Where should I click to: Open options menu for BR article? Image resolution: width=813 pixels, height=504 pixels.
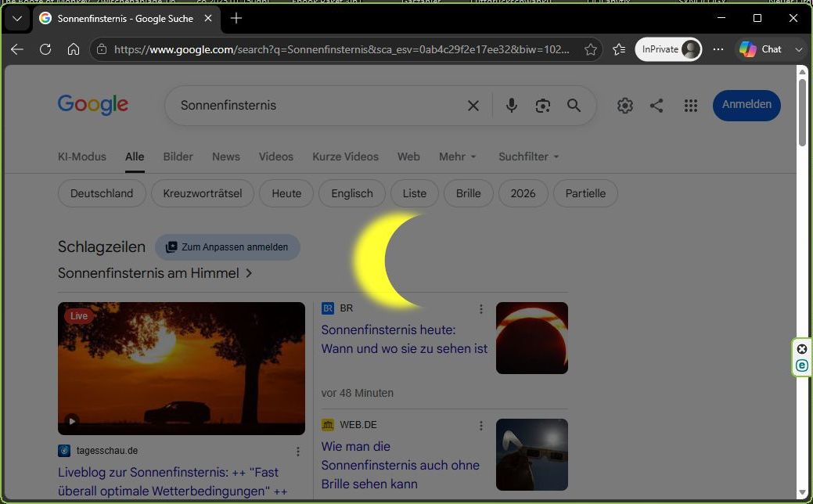pyautogui.click(x=481, y=309)
